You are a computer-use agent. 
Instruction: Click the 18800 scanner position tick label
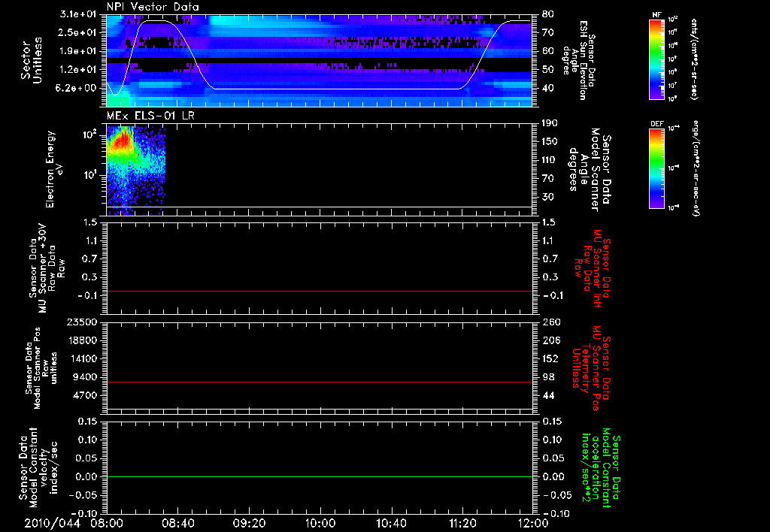tap(83, 340)
